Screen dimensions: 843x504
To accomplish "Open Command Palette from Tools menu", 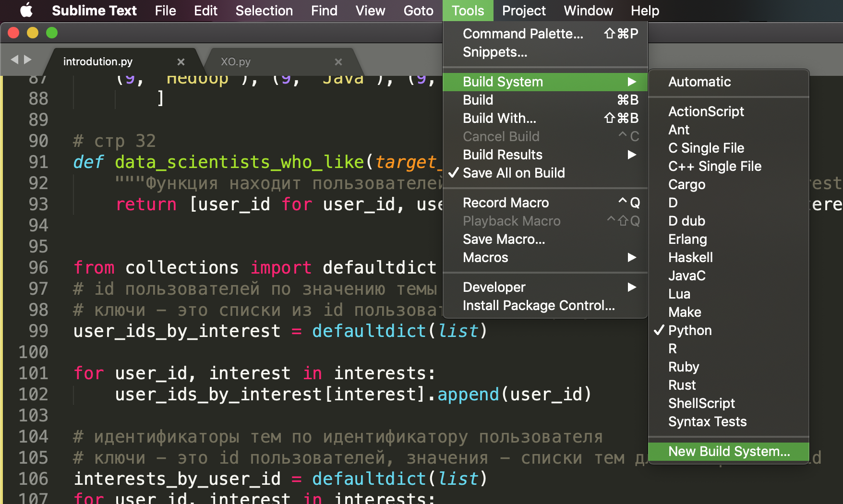I will [x=523, y=34].
